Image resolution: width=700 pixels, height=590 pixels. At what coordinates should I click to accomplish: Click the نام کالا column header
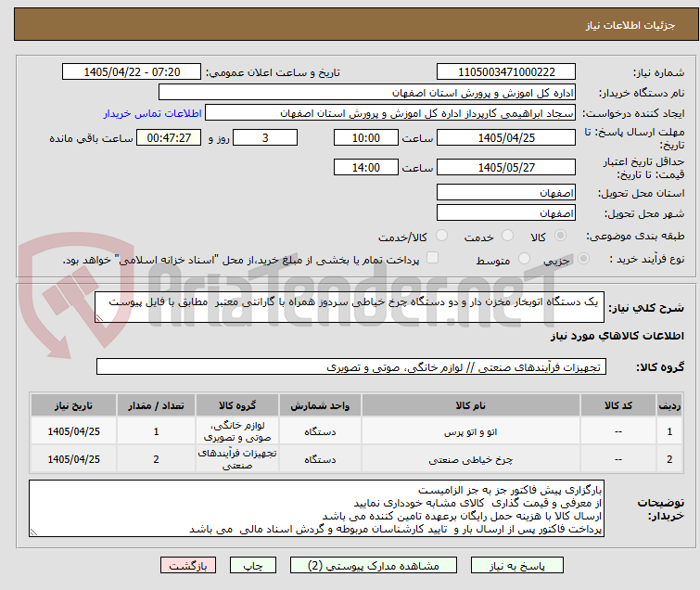(x=471, y=405)
